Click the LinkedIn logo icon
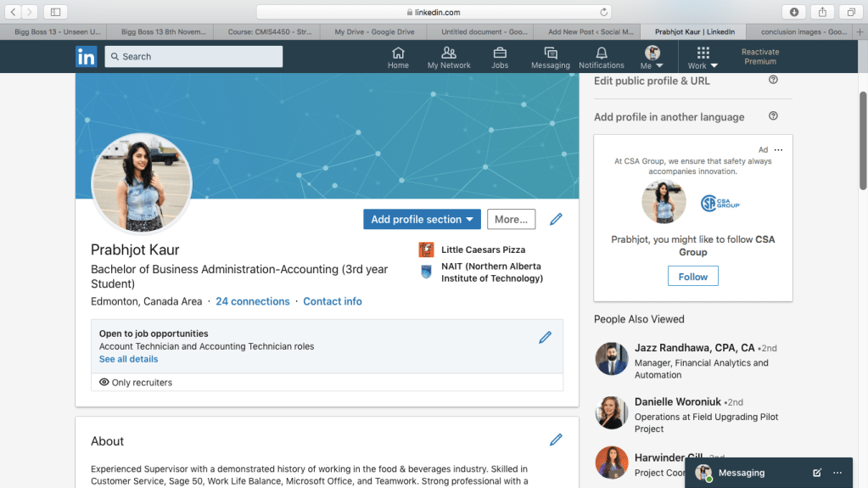 86,57
